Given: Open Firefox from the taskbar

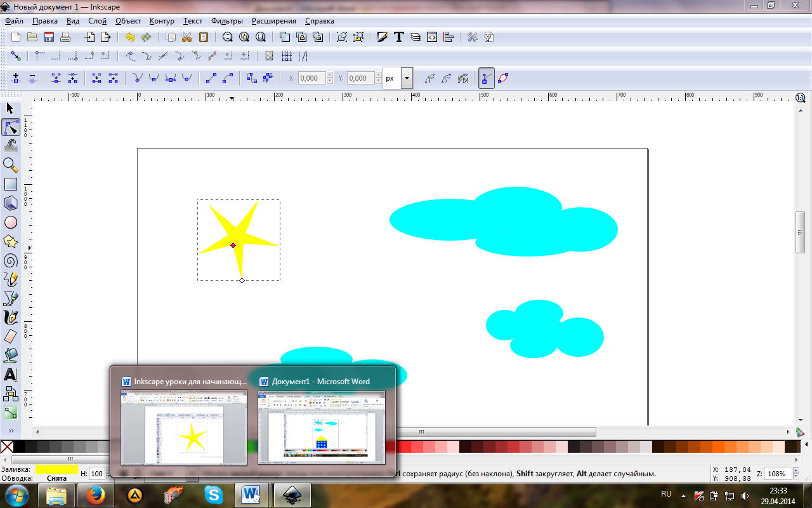Looking at the screenshot, I should coord(96,495).
